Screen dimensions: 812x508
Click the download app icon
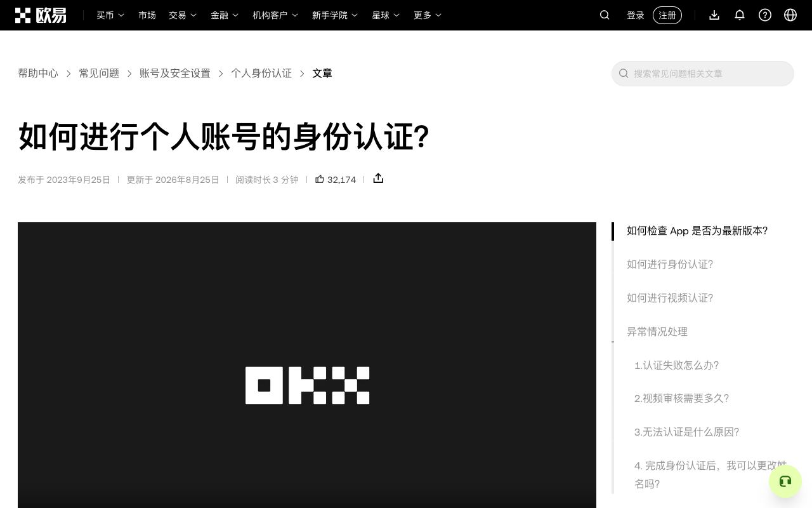(714, 15)
